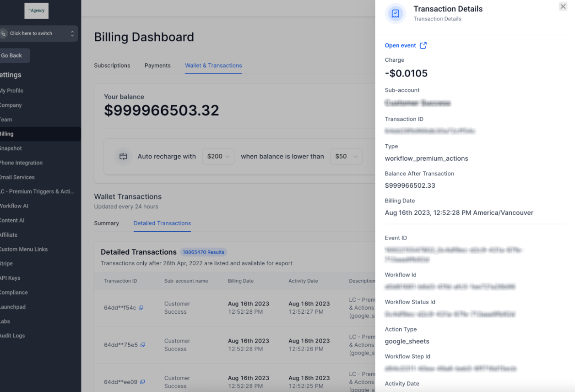Click activity date 12:52:27 PM cell
The width and height of the screenshot is (575, 392).
tap(309, 308)
